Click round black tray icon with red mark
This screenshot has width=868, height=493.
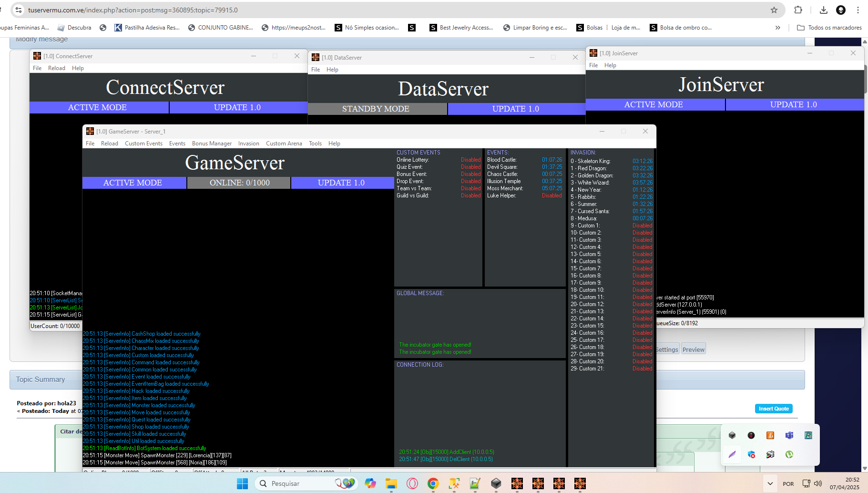tap(751, 435)
